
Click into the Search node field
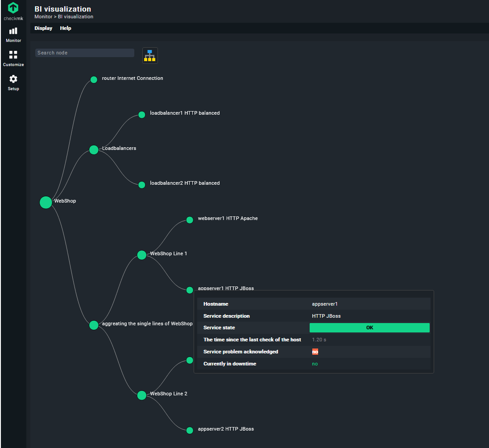click(x=84, y=53)
